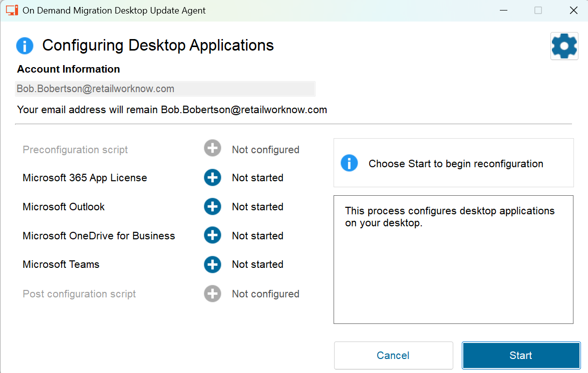Click 'Choose Start to begin reconfiguration' message

[x=456, y=164]
